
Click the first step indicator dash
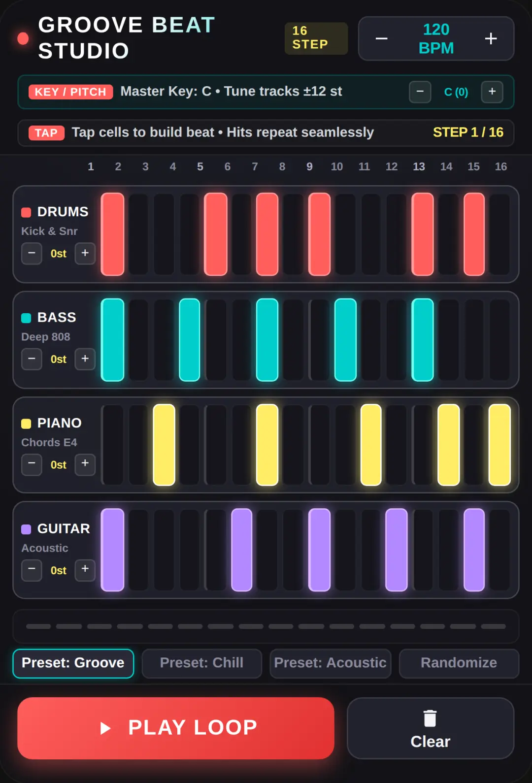click(x=38, y=626)
